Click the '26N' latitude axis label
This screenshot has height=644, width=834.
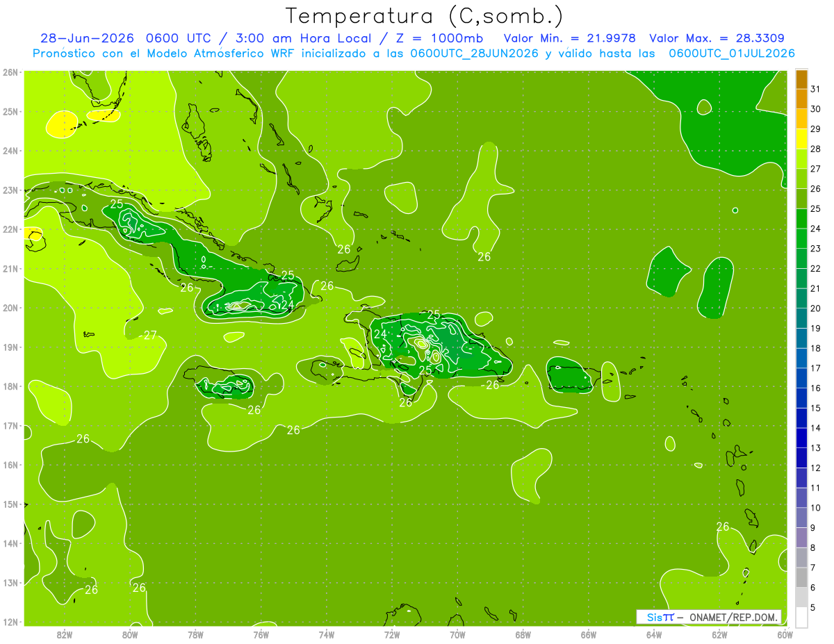click(10, 72)
